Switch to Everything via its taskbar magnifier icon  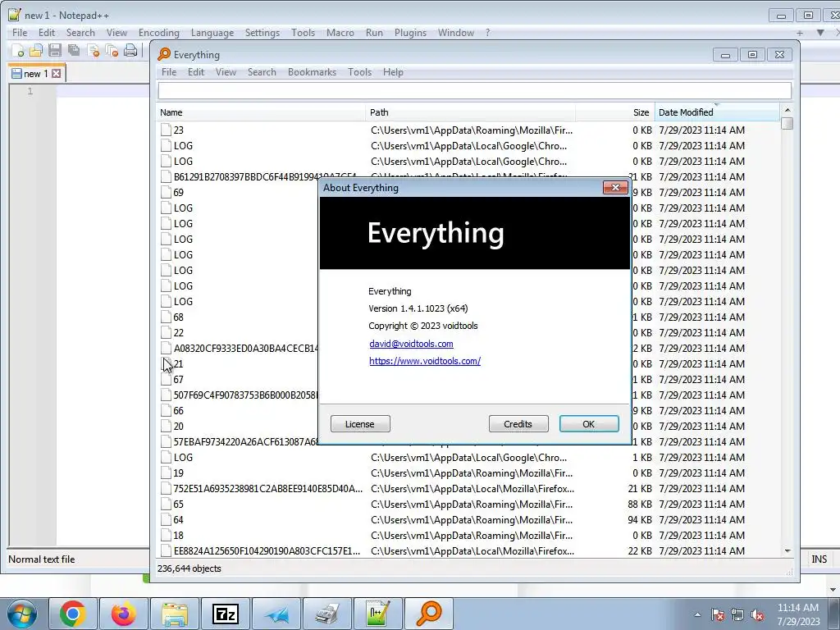click(429, 614)
